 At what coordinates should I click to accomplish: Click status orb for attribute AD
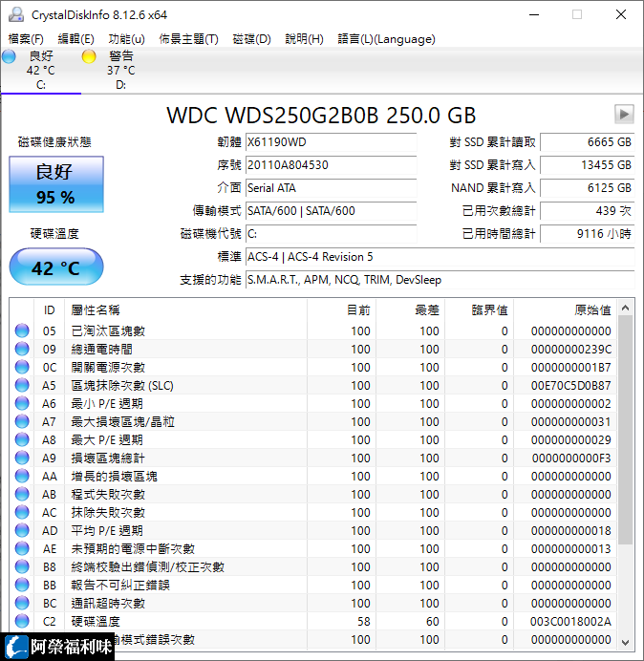22,530
